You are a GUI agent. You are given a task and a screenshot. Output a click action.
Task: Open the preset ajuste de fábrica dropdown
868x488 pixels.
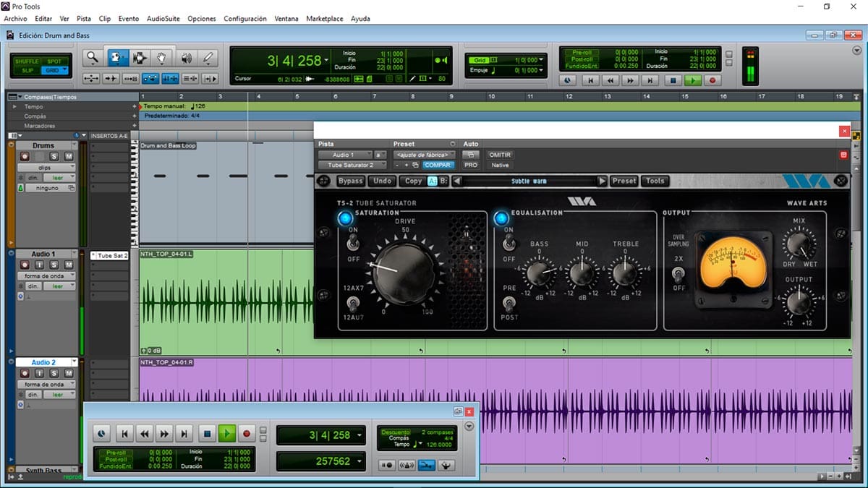pyautogui.click(x=425, y=155)
